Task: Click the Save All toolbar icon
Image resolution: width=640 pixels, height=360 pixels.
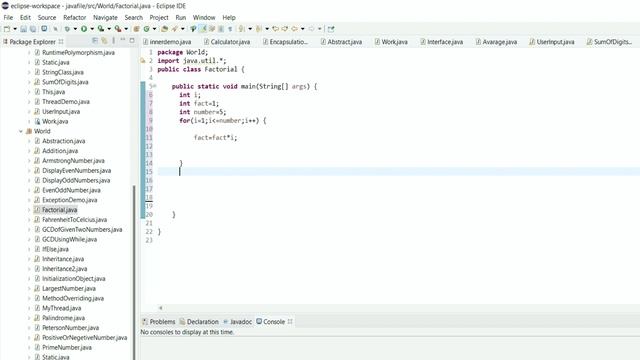Action: click(33, 29)
